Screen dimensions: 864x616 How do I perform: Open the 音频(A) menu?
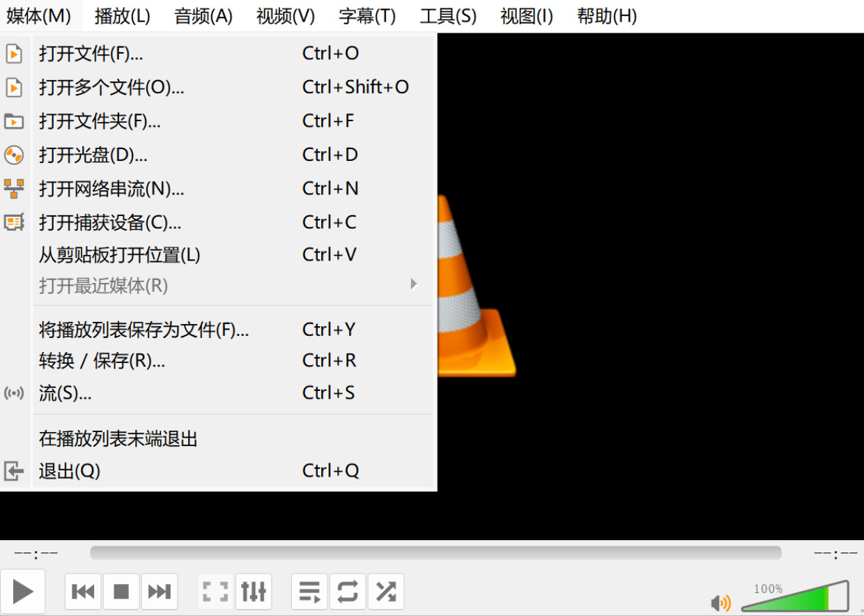[203, 16]
